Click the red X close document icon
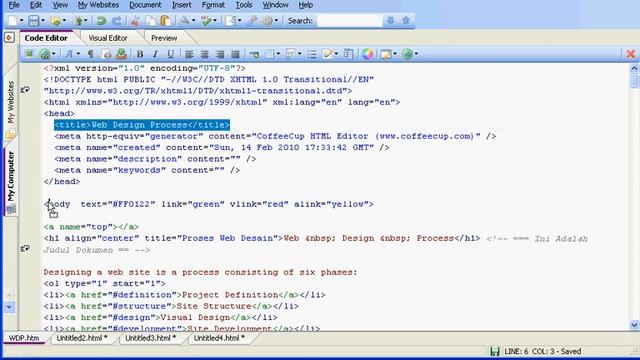 pyautogui.click(x=631, y=53)
